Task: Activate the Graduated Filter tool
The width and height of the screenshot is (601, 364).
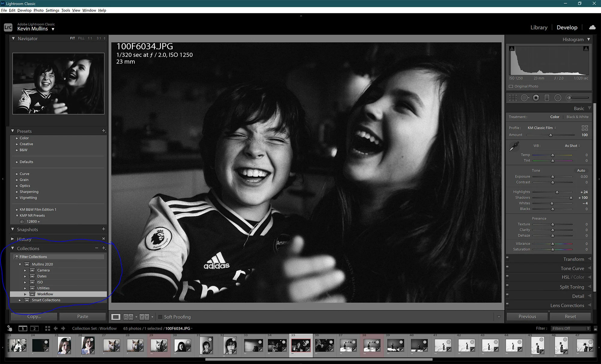Action: point(547,97)
